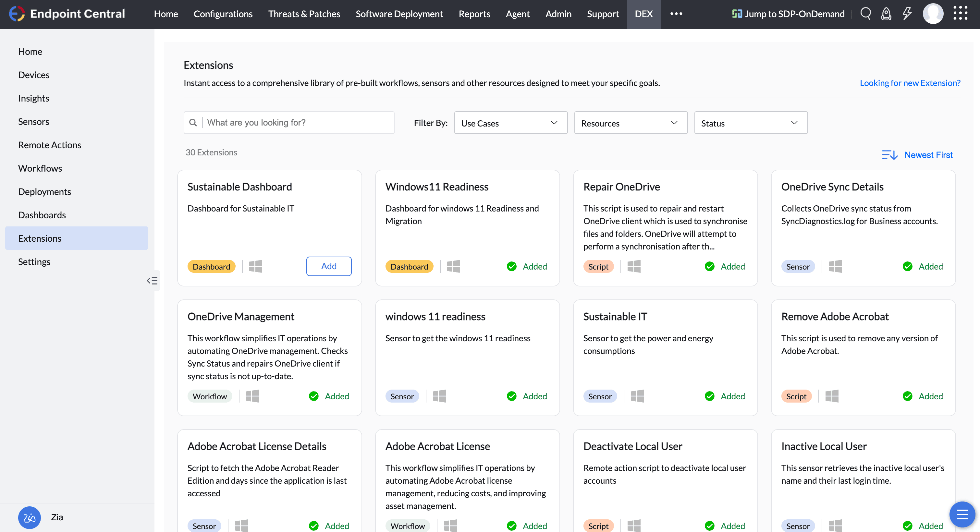
Task: Open the rocket quick launch icon
Action: [x=886, y=14]
